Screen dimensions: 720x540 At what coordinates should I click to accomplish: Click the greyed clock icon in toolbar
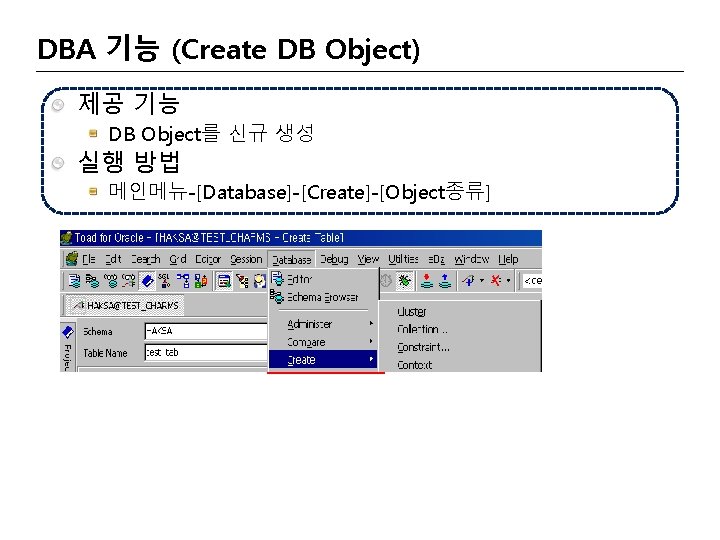click(x=386, y=281)
